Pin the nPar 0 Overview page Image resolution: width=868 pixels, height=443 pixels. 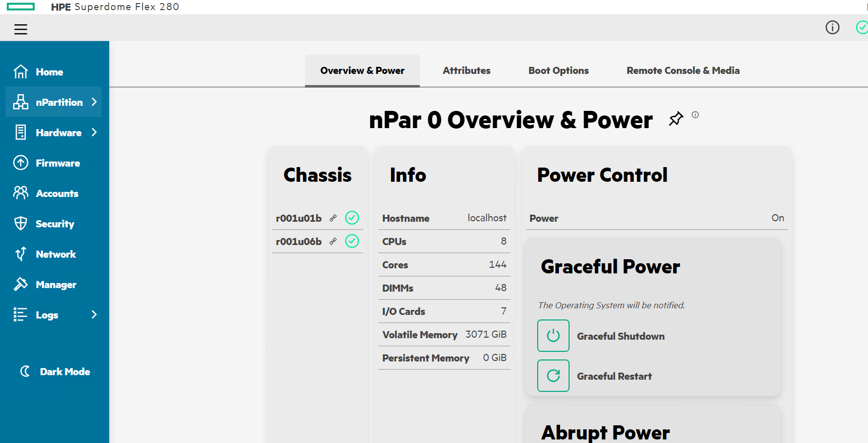pos(676,119)
